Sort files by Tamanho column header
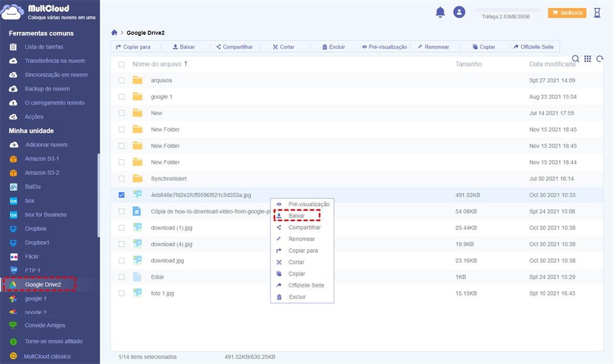 (x=468, y=64)
